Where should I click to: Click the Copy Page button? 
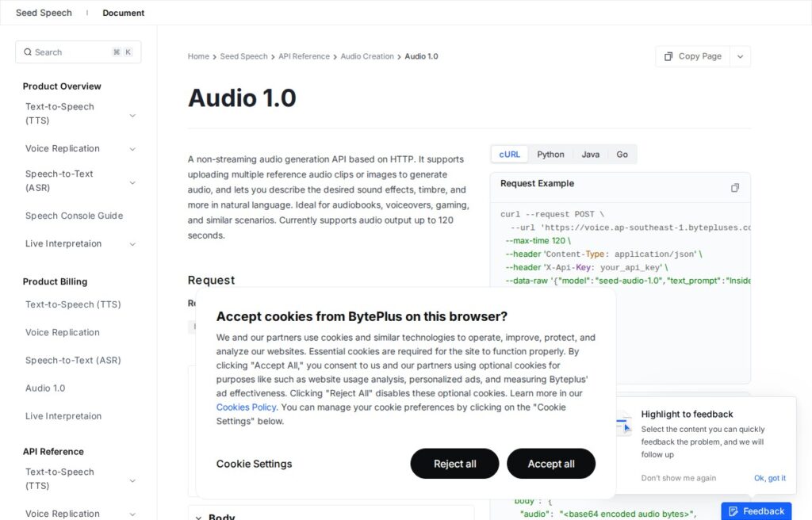(x=693, y=56)
